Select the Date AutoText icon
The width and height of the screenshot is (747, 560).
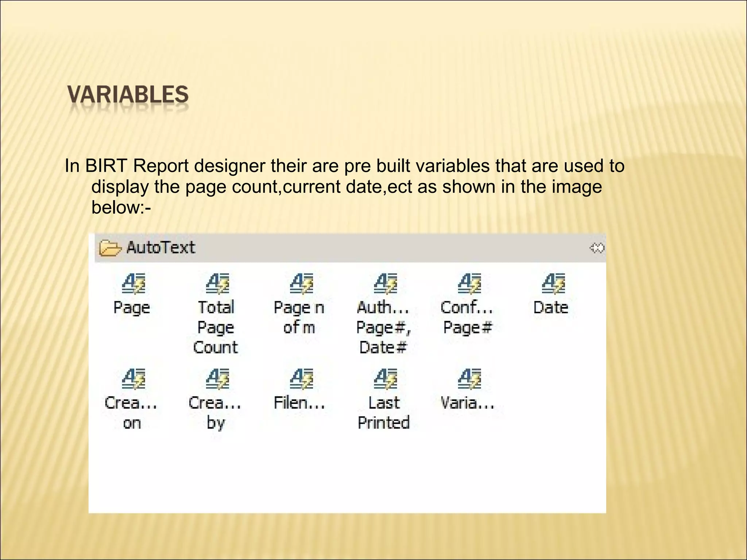tap(553, 283)
